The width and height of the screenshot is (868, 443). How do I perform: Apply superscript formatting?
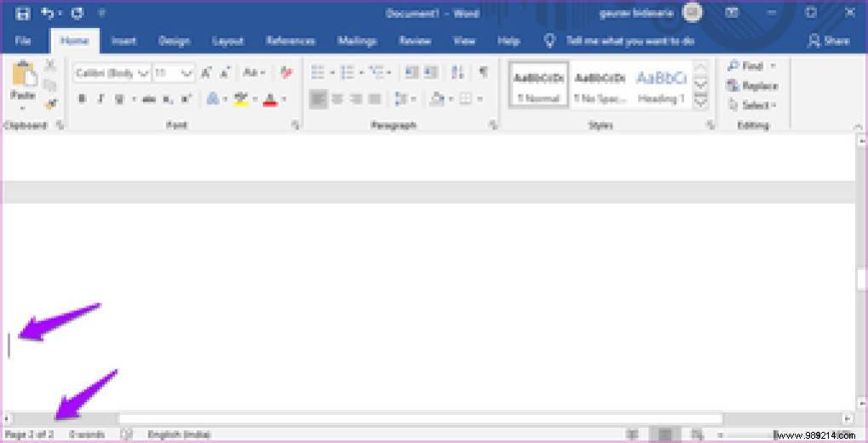(187, 99)
